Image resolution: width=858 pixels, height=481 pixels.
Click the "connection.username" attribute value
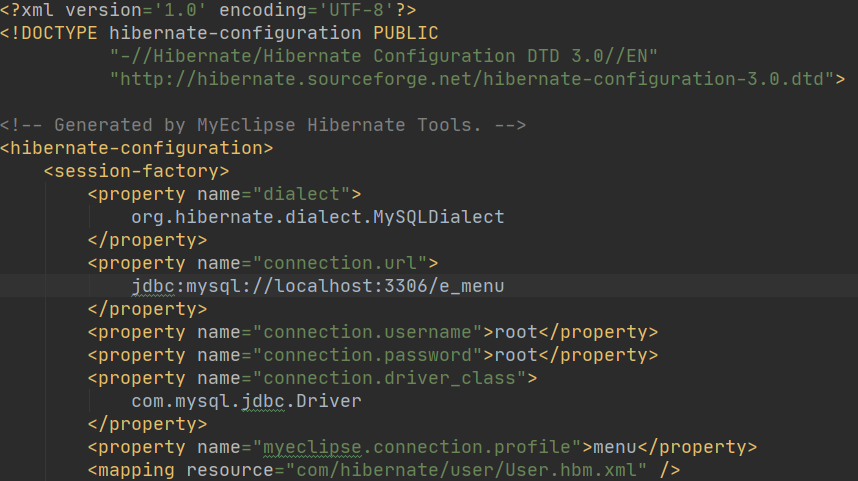coord(367,332)
